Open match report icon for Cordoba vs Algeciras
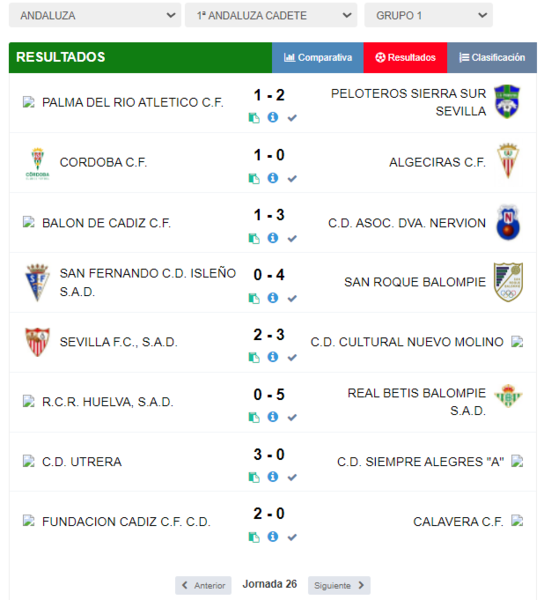544x600 pixels. (254, 178)
